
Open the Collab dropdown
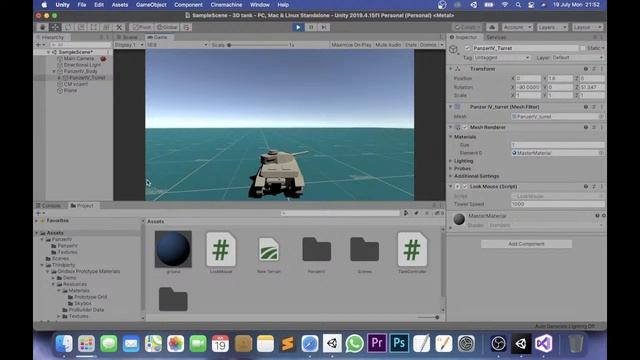click(x=467, y=27)
